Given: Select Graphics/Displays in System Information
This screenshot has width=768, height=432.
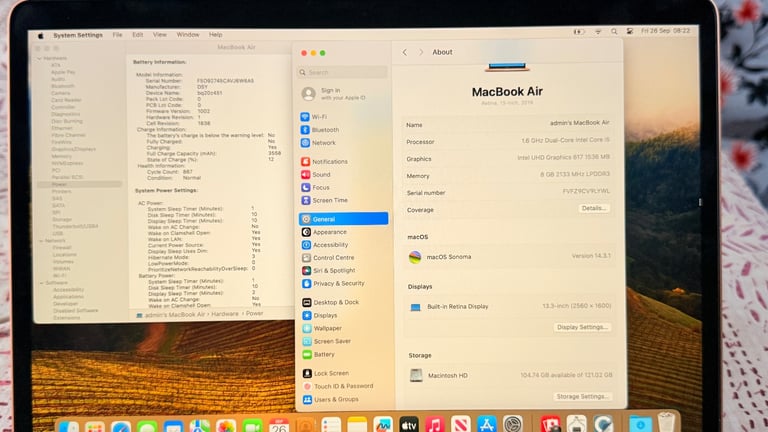Looking at the screenshot, I should (x=73, y=149).
